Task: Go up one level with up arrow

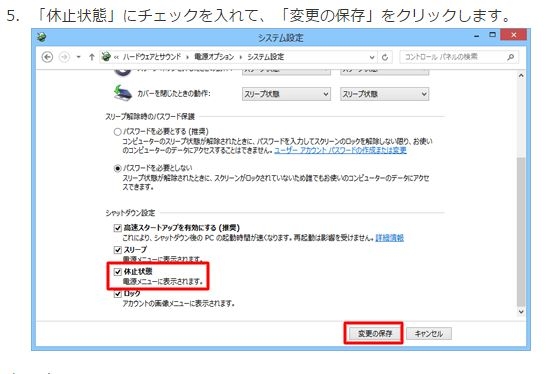Action: pos(92,57)
